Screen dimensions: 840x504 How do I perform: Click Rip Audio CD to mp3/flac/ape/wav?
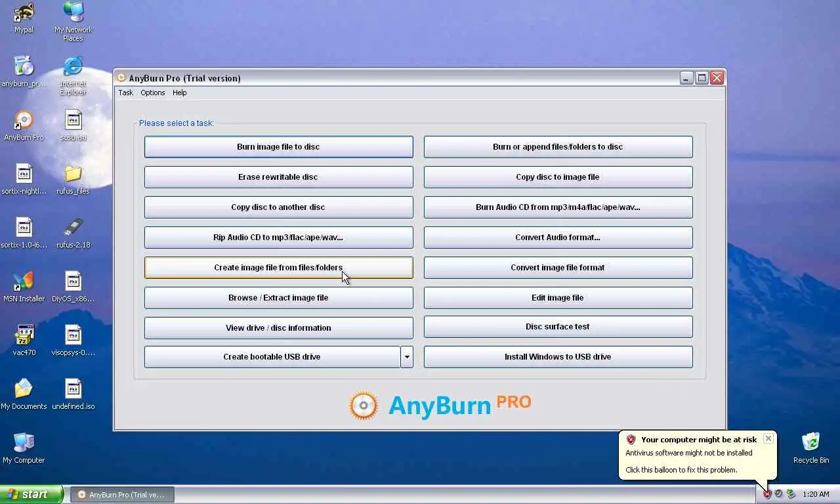pyautogui.click(x=278, y=238)
